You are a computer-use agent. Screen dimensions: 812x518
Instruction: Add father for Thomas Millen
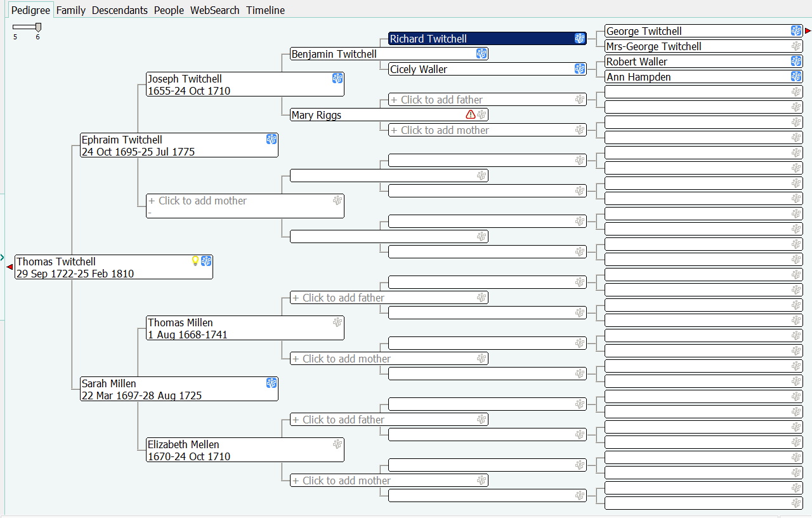389,298
